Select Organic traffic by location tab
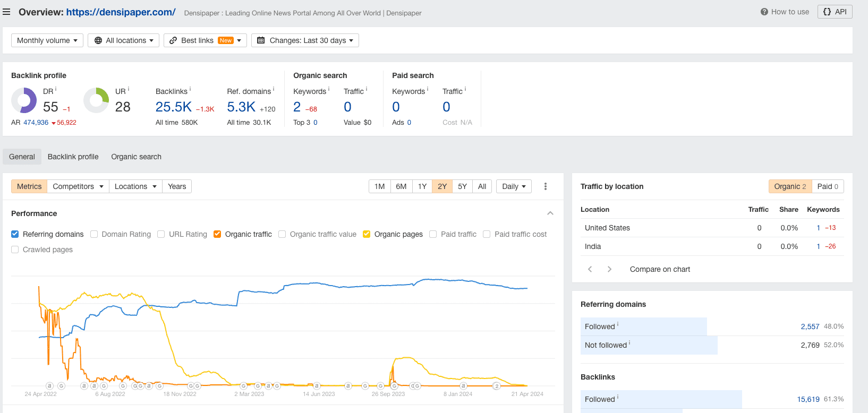The image size is (868, 413). [790, 186]
